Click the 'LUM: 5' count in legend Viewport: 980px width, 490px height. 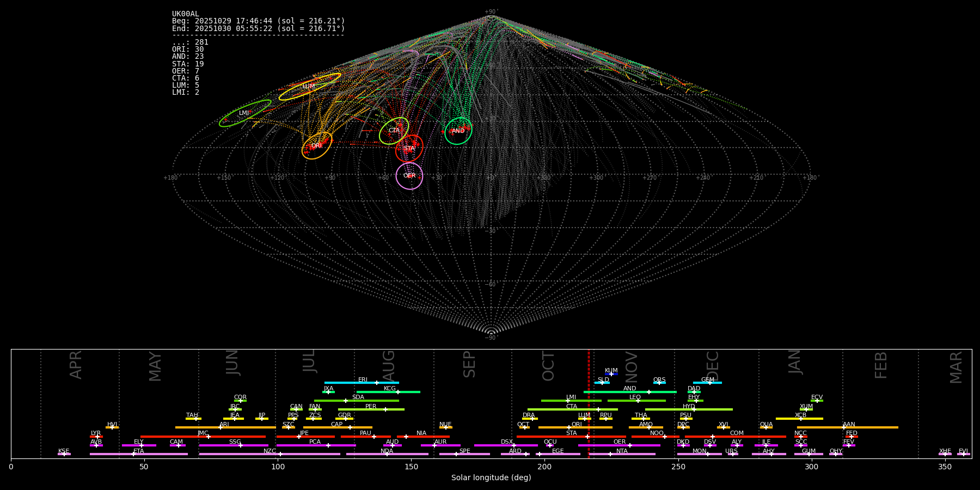click(186, 85)
